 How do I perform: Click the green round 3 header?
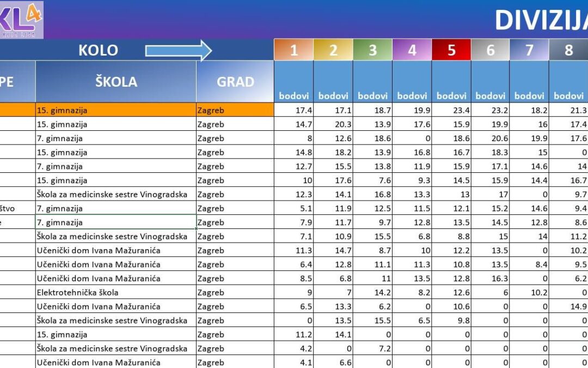point(372,49)
